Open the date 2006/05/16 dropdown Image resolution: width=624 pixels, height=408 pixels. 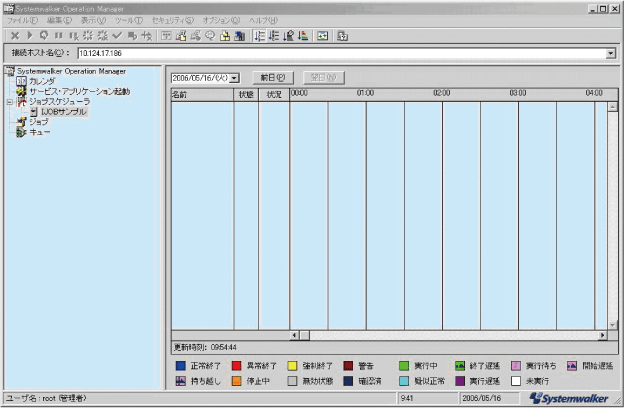click(x=235, y=78)
